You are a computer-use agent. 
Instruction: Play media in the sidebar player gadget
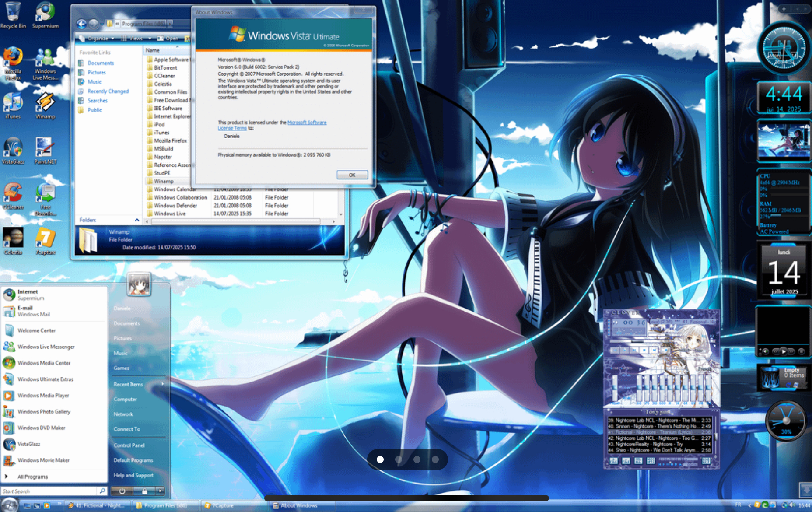[784, 351]
